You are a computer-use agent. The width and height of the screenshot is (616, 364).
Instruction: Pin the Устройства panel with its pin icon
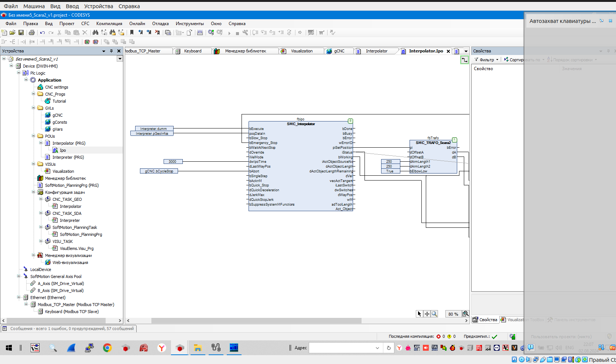(111, 51)
